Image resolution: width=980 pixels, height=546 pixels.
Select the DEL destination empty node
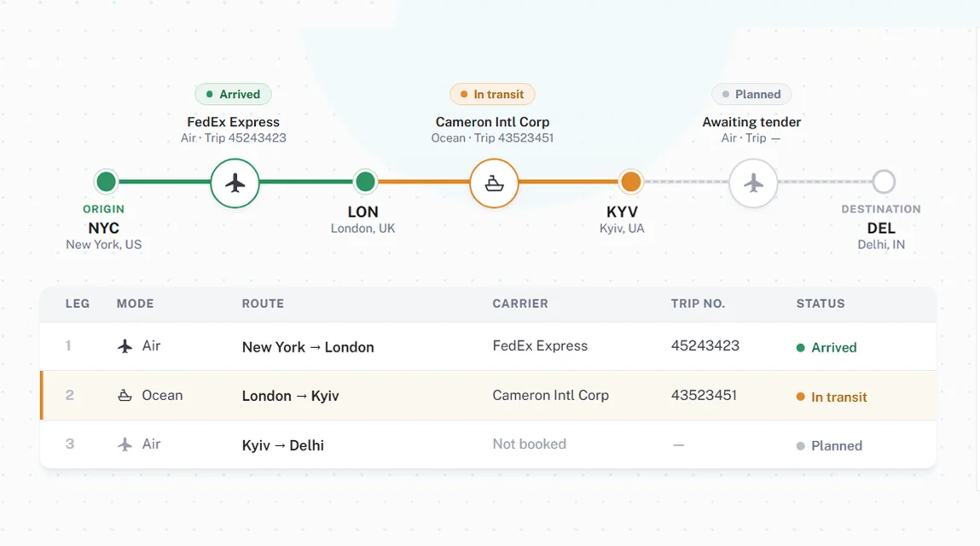click(x=884, y=182)
